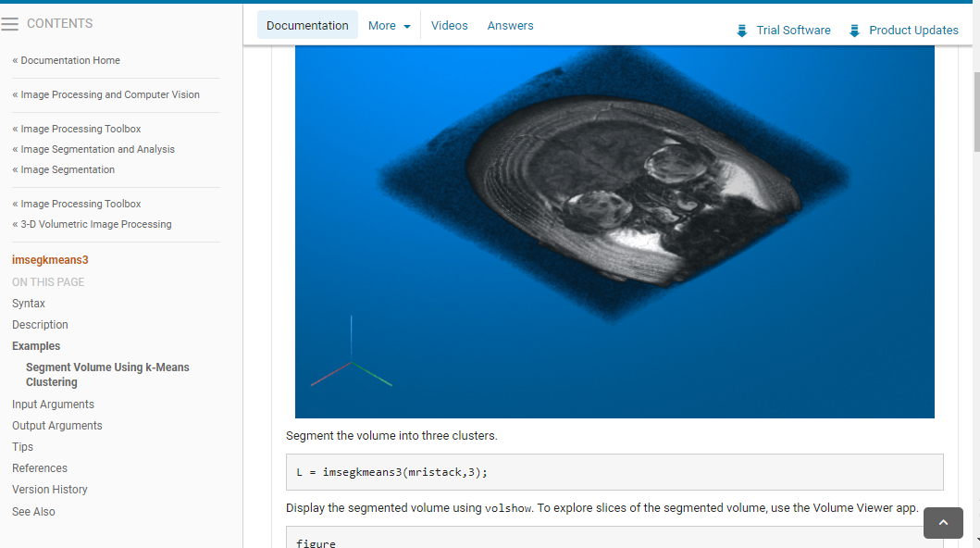Image resolution: width=980 pixels, height=548 pixels.
Task: Click the ON THIS PAGE label
Action: [x=48, y=282]
